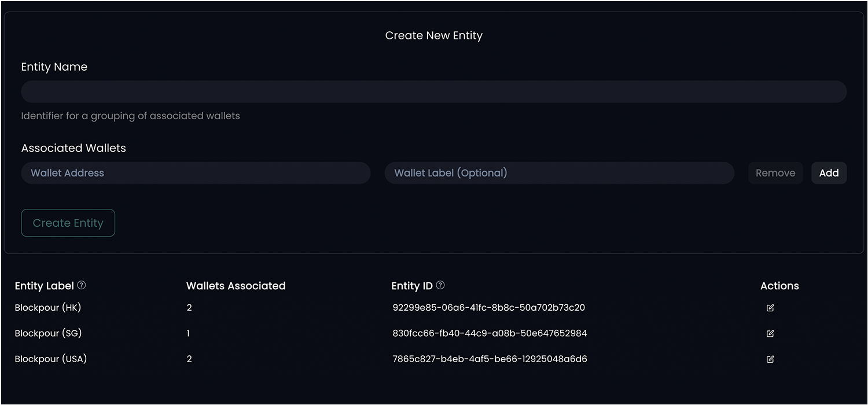
Task: Click the Entity Name input field
Action: point(434,92)
